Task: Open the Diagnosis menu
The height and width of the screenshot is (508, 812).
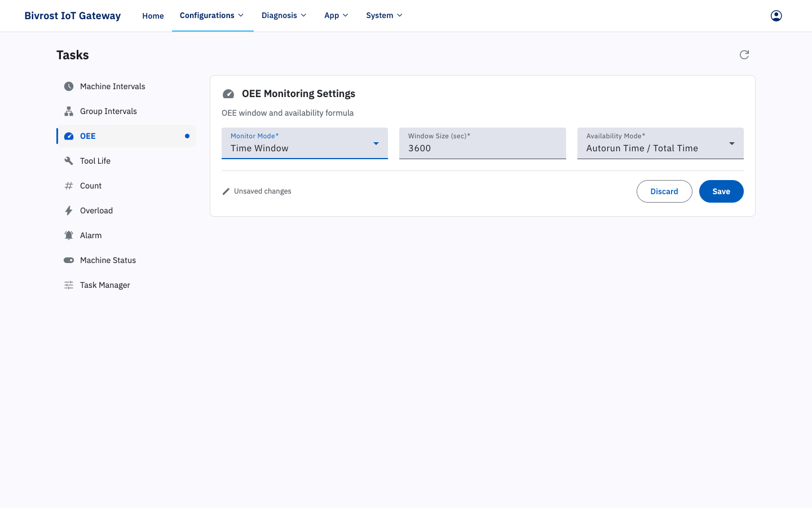Action: pos(284,15)
